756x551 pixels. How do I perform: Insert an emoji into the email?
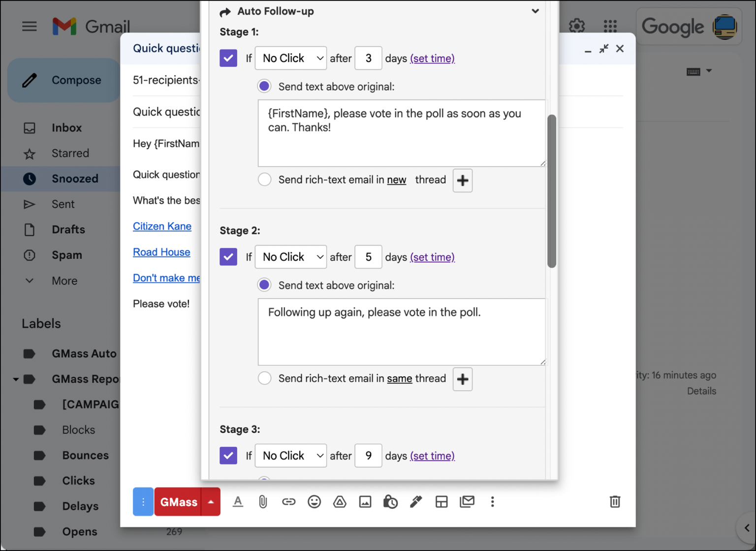[x=315, y=501]
